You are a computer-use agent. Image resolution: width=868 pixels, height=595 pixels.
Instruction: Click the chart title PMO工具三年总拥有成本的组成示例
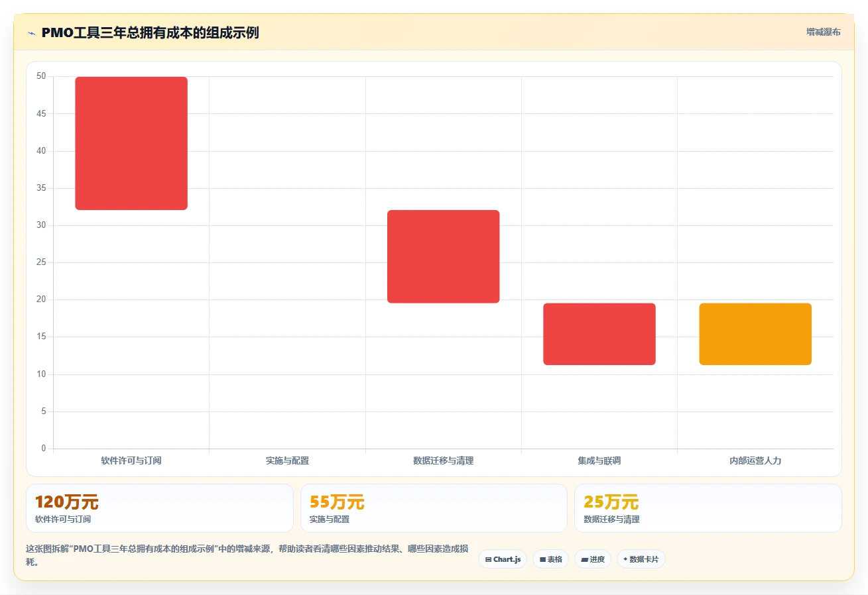[x=150, y=32]
